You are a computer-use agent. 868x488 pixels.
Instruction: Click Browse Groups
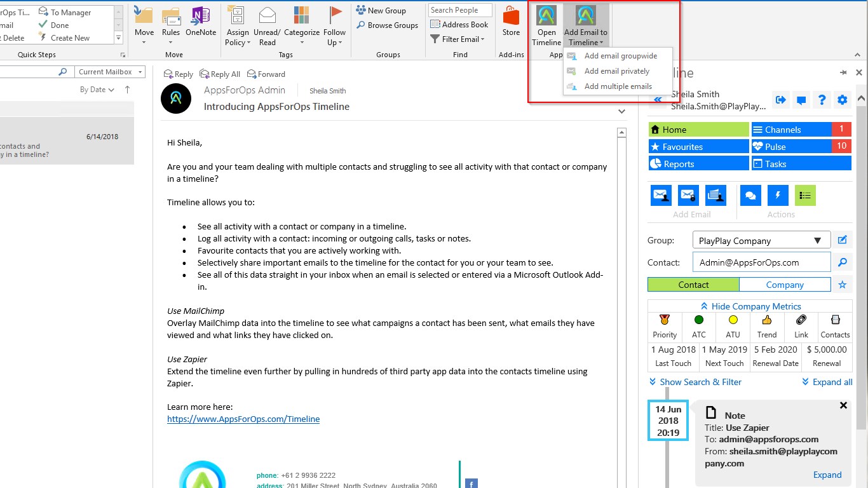point(387,25)
